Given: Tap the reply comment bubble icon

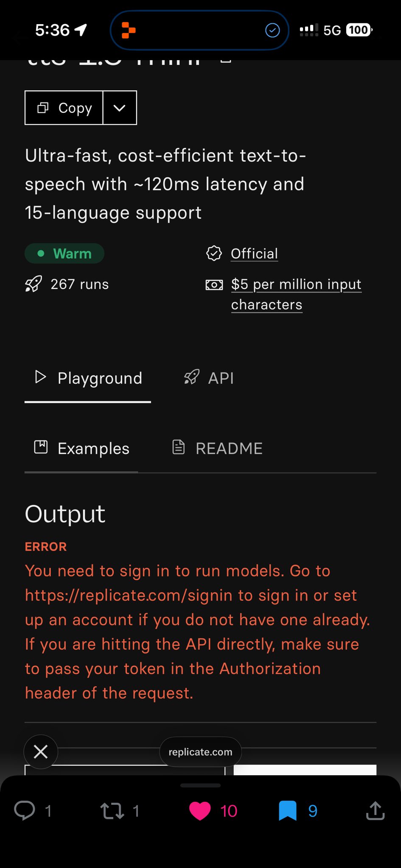Looking at the screenshot, I should (x=25, y=811).
